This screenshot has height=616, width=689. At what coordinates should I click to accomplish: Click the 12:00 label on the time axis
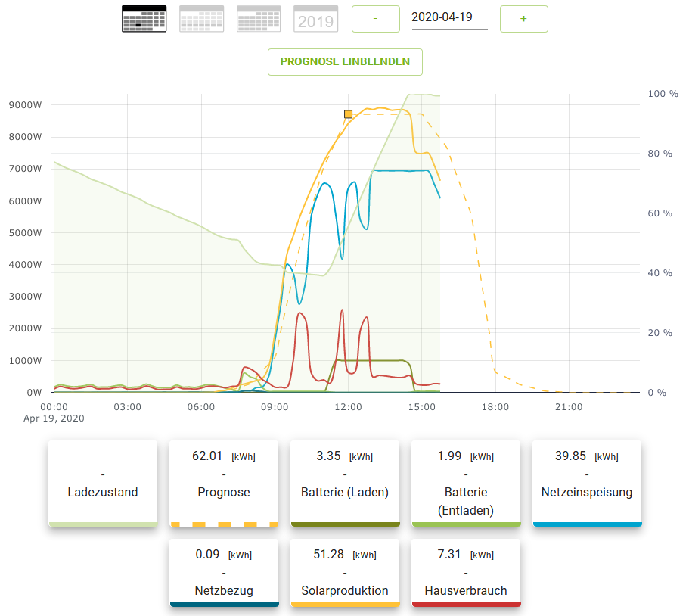pyautogui.click(x=347, y=408)
